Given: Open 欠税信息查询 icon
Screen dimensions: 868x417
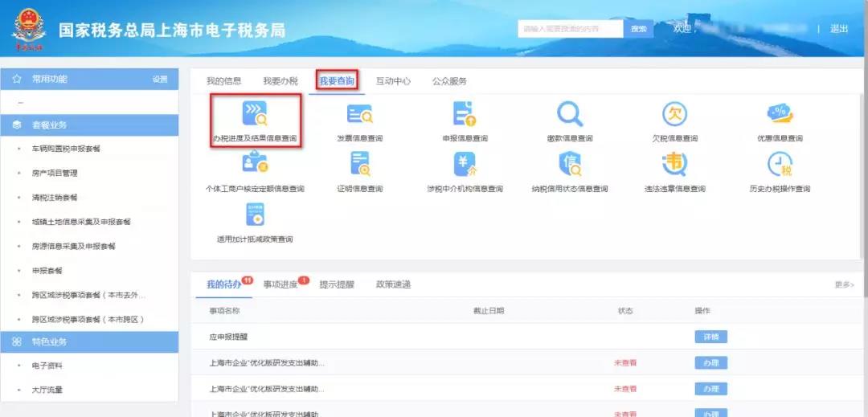Looking at the screenshot, I should point(674,115).
